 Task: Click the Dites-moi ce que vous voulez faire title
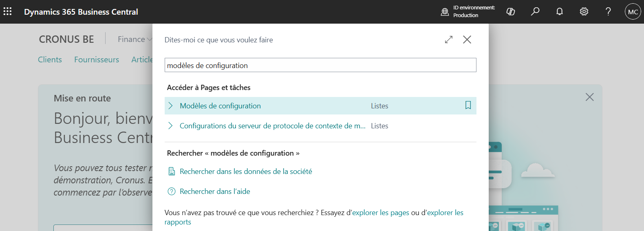[218, 40]
